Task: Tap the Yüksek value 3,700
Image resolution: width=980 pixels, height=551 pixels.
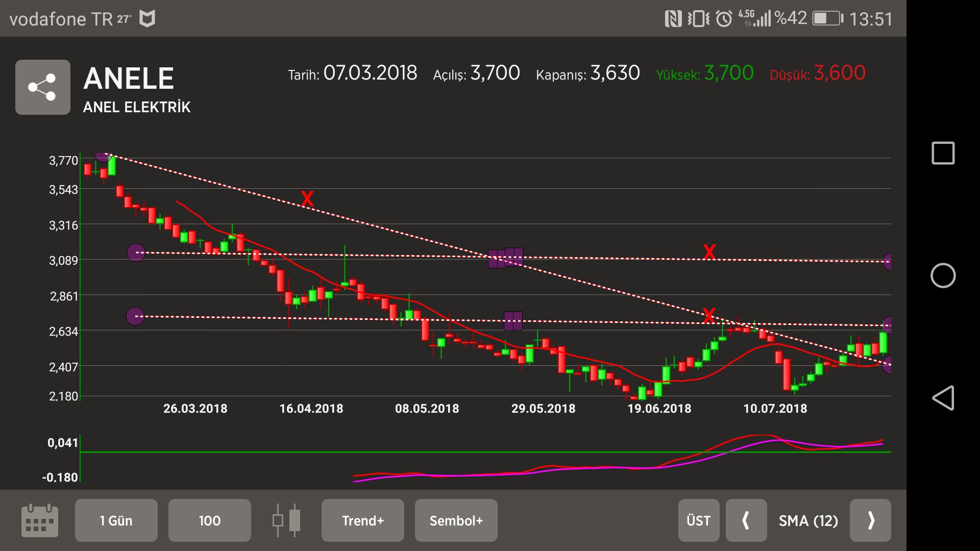Action: (x=729, y=73)
